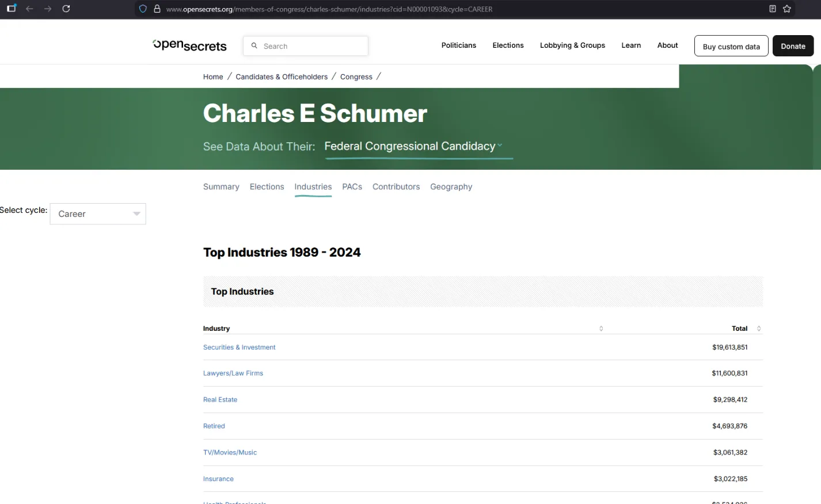Open the Lobbying & Groups menu
Viewport: 821px width, 504px height.
pos(572,45)
